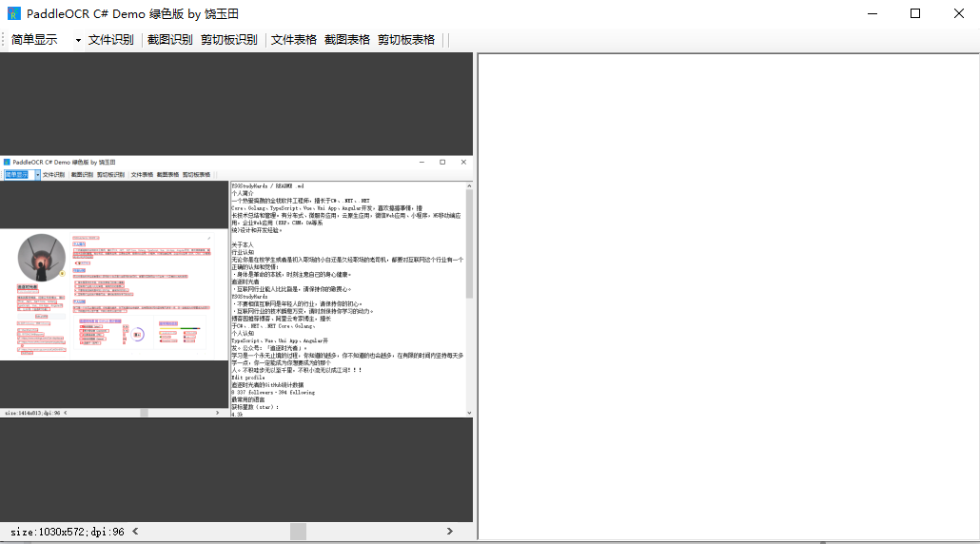Image resolution: width=980 pixels, height=544 pixels.
Task: Click the PaddleOCR app icon in title bar
Action: [x=13, y=14]
